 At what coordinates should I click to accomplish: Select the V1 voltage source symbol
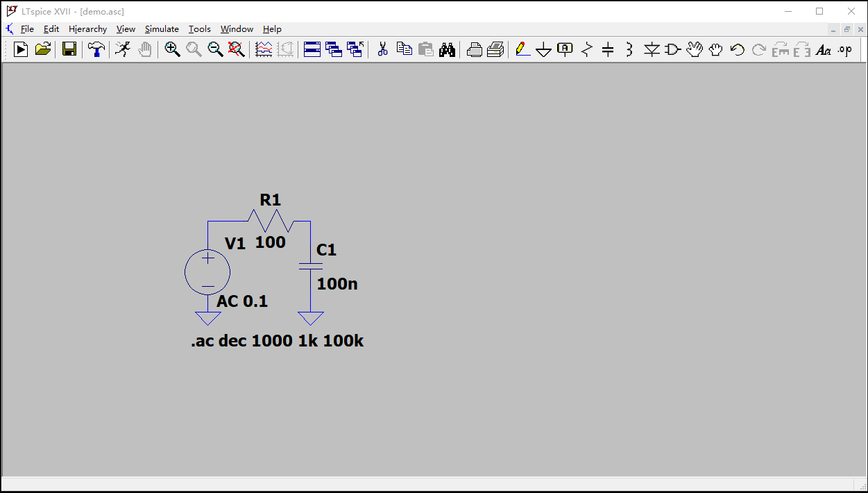click(207, 272)
